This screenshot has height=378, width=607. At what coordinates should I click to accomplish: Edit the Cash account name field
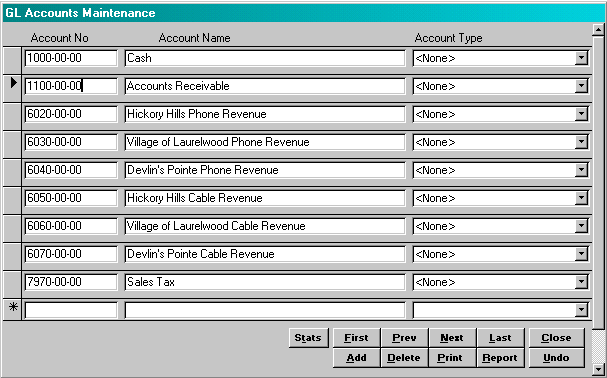click(x=265, y=58)
